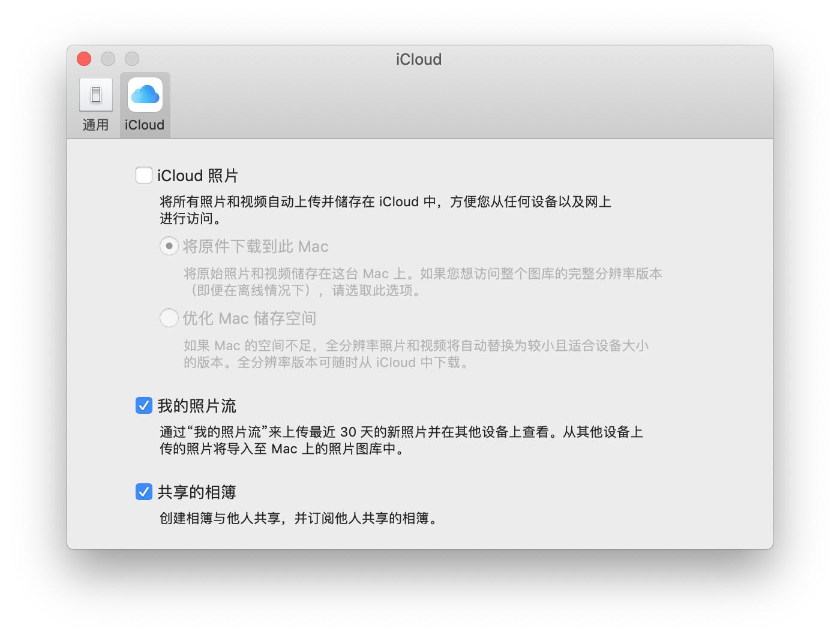
Task: Select the 将原件下载到此 Mac radio button
Action: coord(169,246)
